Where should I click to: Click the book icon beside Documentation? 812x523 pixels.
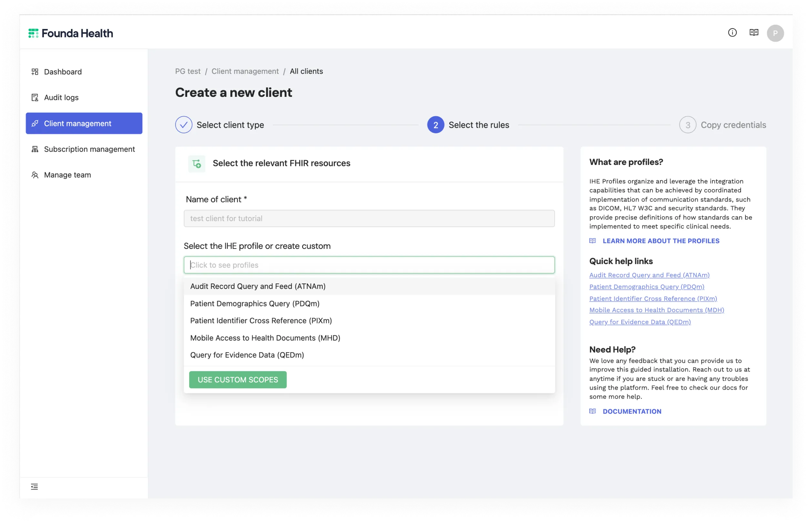592,411
